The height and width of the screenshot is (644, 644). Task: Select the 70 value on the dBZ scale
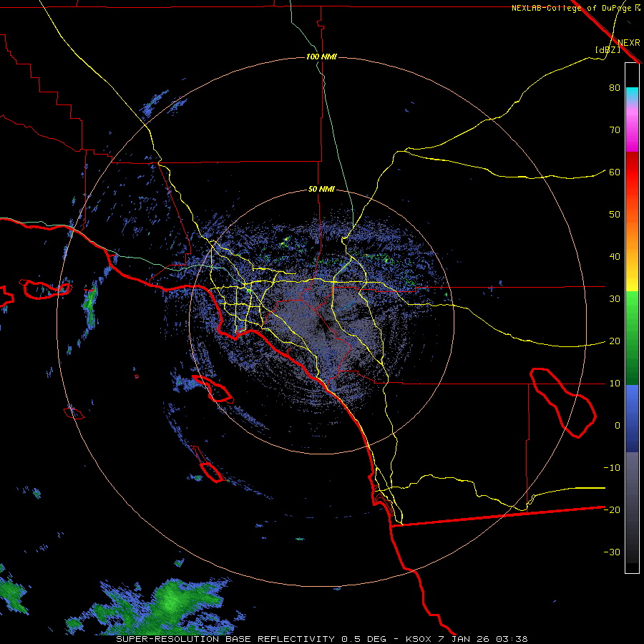615,130
